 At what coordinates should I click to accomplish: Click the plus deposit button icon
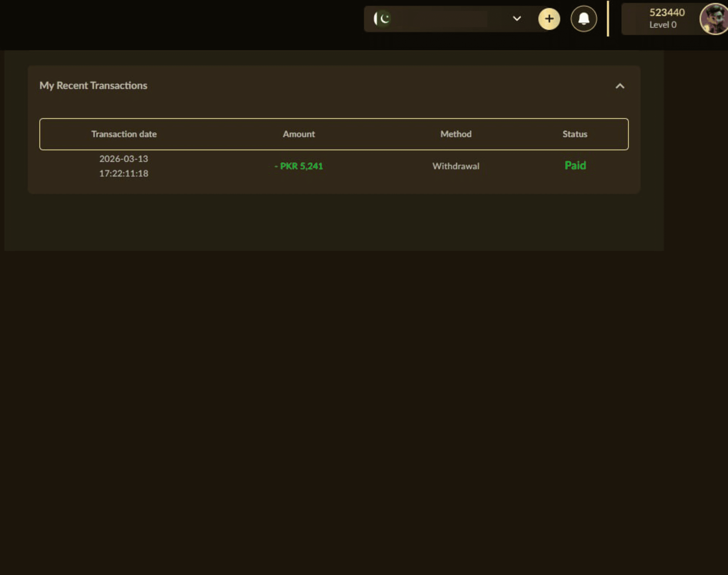pyautogui.click(x=549, y=19)
